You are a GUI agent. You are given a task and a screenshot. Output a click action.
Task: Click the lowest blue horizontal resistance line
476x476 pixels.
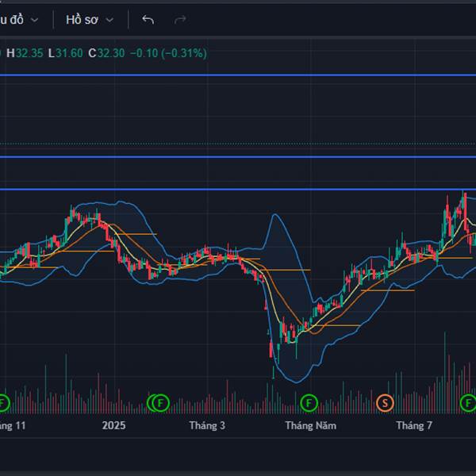point(238,190)
